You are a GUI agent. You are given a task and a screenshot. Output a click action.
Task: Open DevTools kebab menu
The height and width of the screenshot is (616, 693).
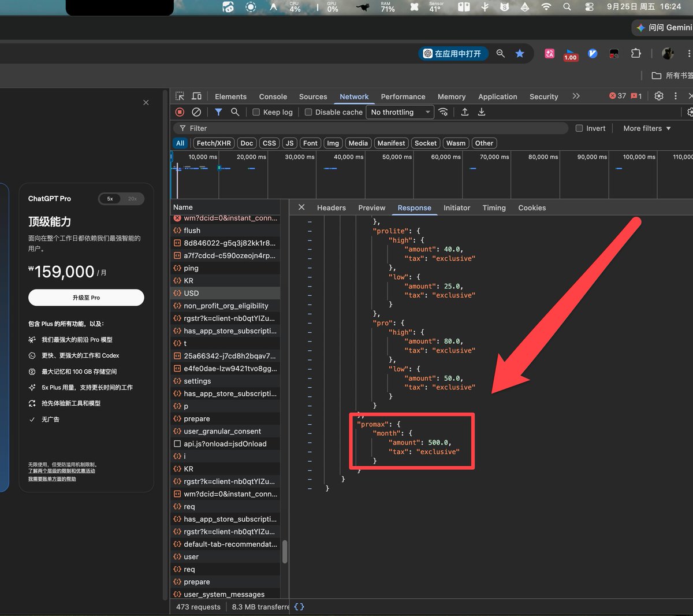coord(676,96)
